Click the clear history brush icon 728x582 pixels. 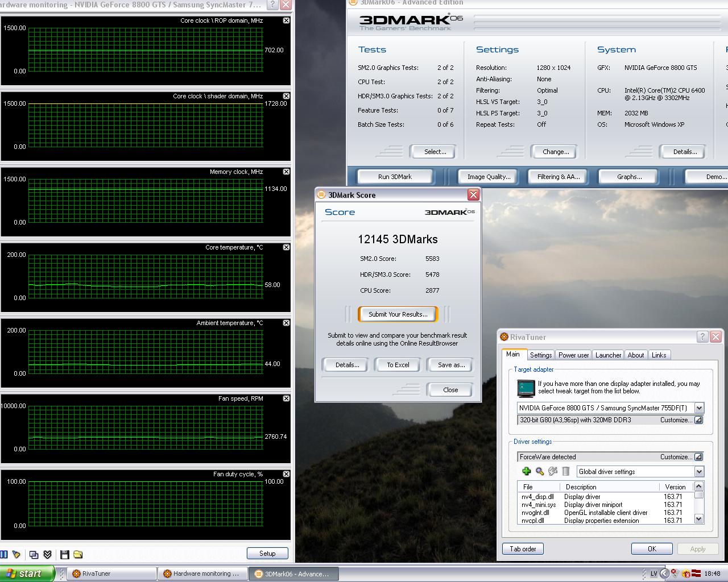coord(16,554)
